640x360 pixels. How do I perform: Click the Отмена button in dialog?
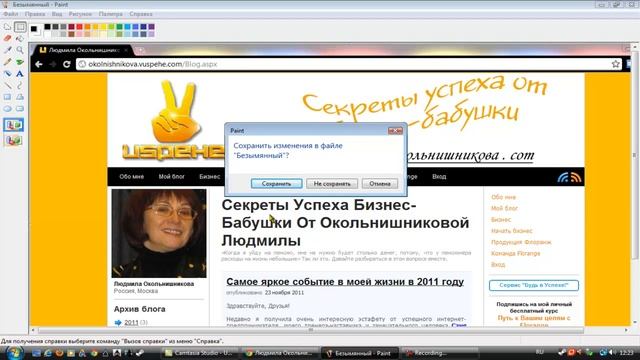click(380, 184)
